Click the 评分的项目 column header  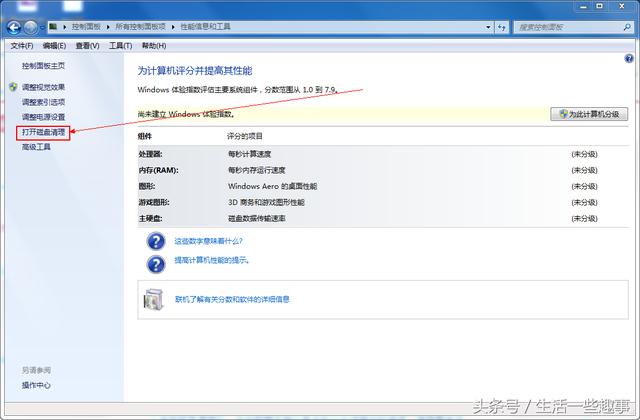tap(244, 136)
